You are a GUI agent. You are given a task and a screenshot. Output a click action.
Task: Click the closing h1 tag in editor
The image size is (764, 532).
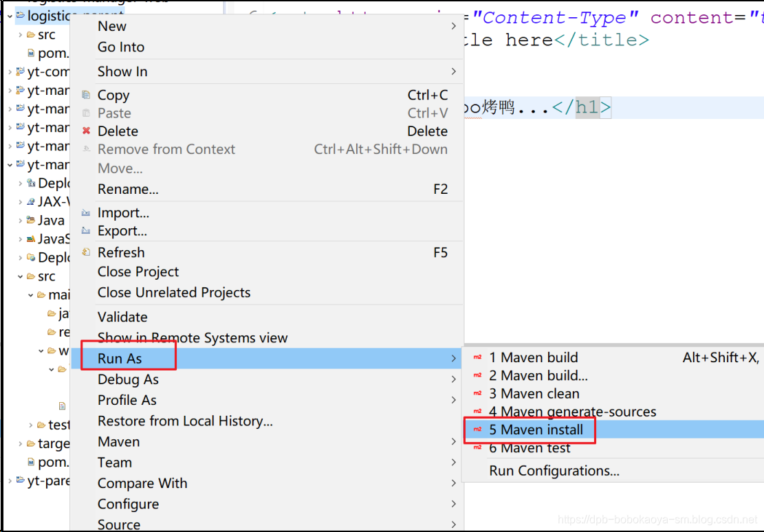[x=581, y=107]
